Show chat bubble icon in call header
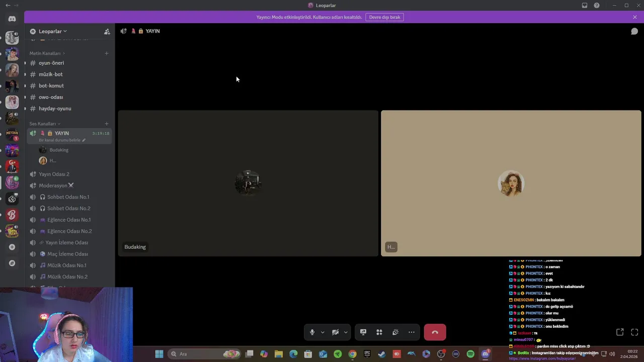 [634, 31]
